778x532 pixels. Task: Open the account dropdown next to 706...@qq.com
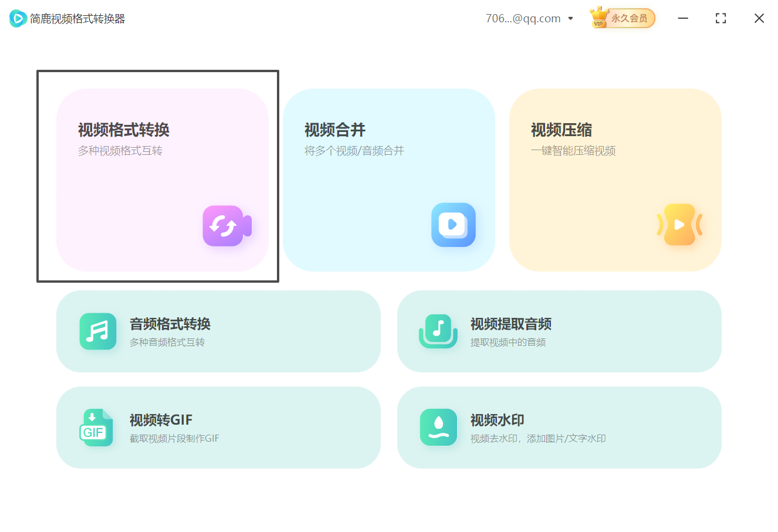pyautogui.click(x=570, y=18)
